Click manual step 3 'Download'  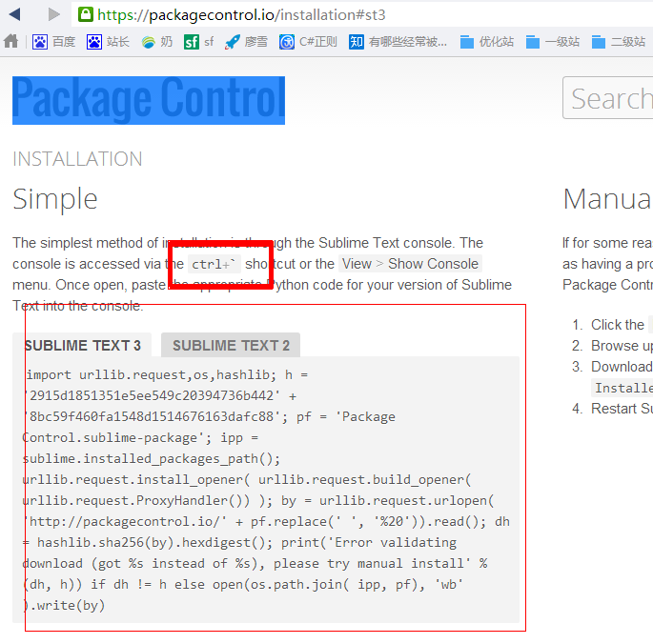622,367
